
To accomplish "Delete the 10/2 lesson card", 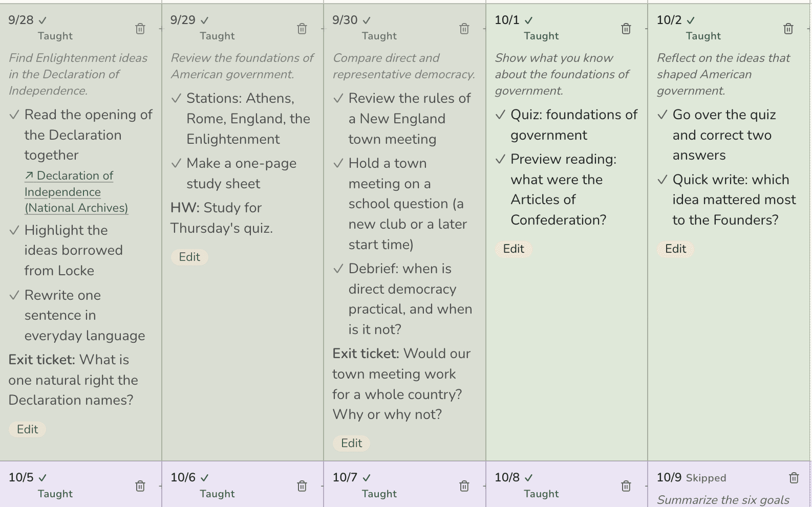I will click(x=788, y=29).
